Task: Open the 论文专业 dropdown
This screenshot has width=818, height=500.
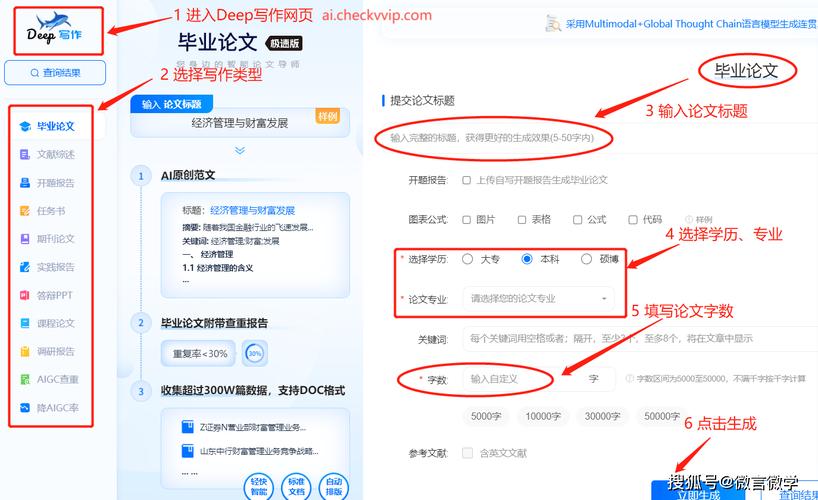Action: click(x=538, y=299)
